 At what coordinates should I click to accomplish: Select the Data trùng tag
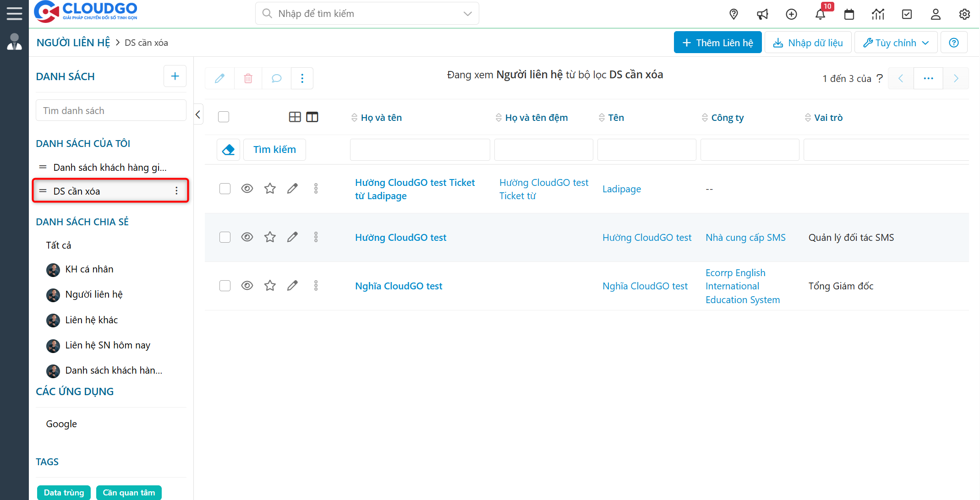point(64,493)
